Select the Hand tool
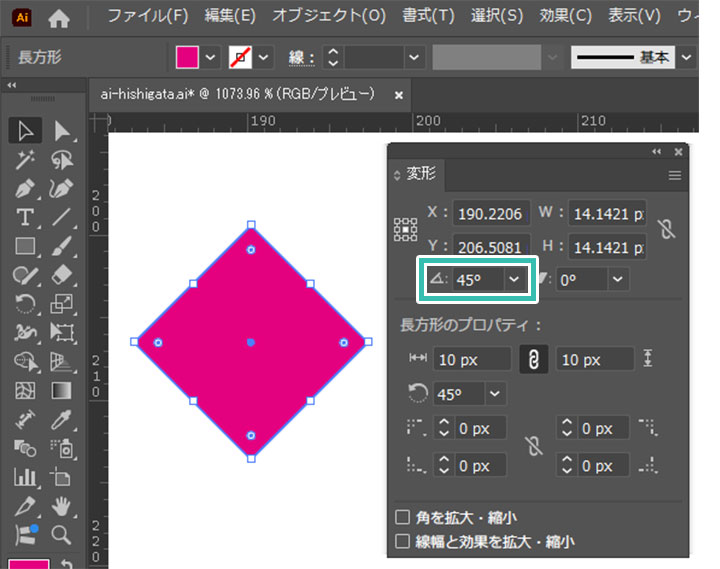This screenshot has height=569, width=720. (x=62, y=505)
